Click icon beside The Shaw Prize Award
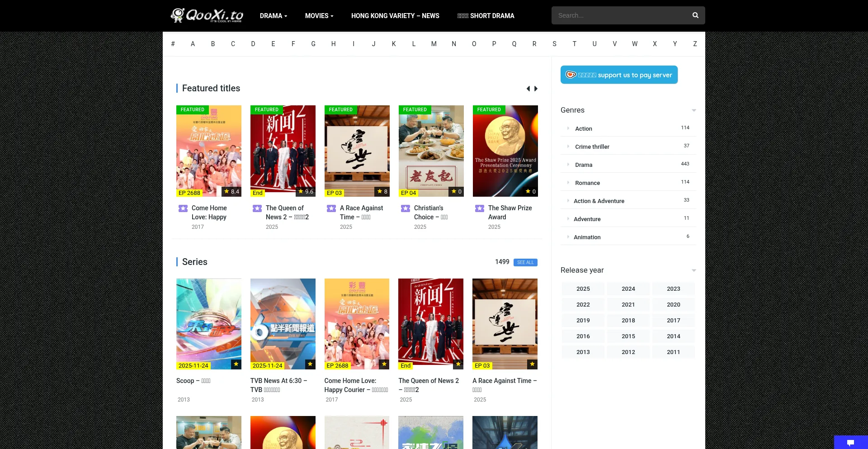 (x=480, y=208)
